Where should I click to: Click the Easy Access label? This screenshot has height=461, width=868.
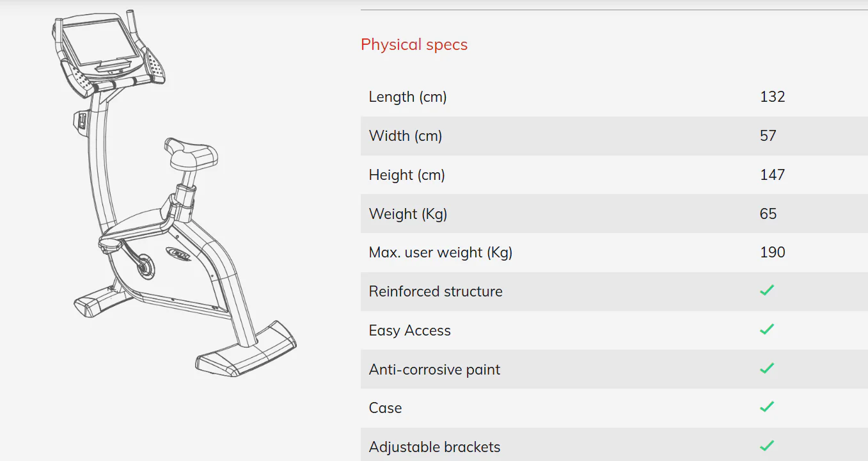coord(410,330)
